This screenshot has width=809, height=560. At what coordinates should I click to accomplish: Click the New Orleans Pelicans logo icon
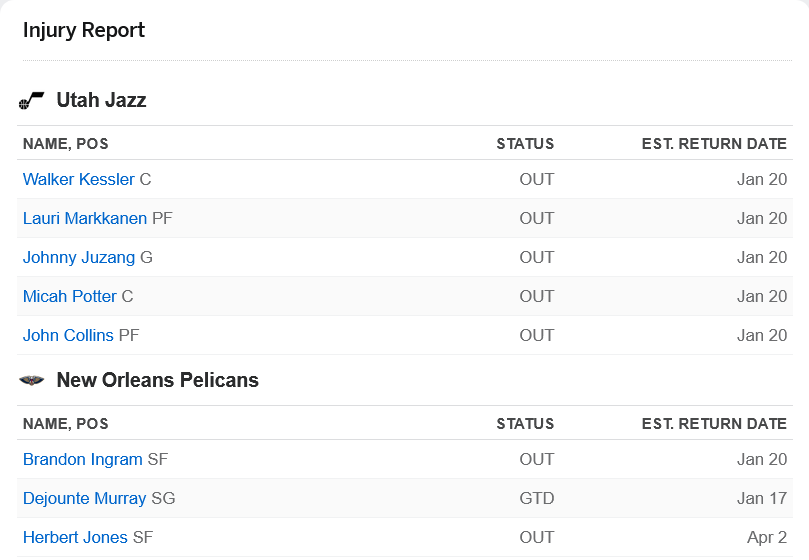[31, 380]
